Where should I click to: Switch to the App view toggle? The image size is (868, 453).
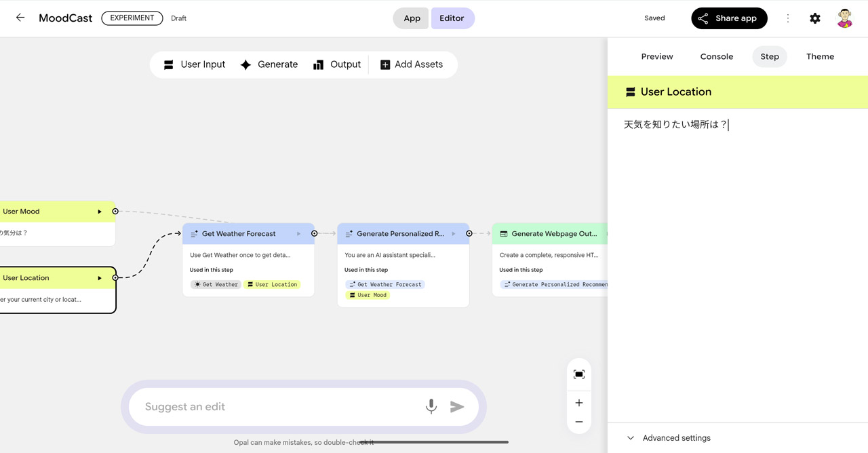click(x=412, y=18)
